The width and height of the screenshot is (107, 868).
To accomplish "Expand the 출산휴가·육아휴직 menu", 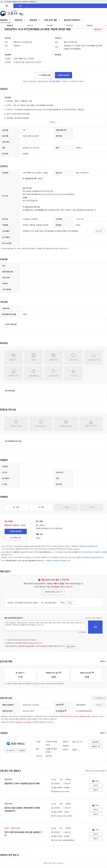I will tap(73, 20).
